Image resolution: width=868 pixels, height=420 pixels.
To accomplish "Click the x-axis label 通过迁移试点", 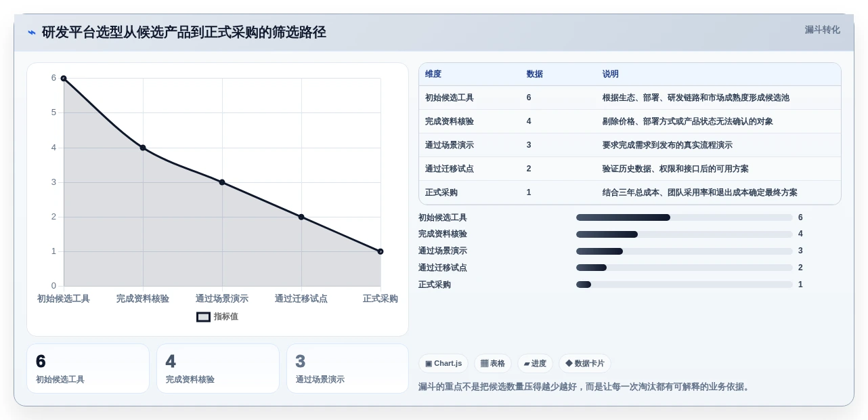I will (301, 299).
